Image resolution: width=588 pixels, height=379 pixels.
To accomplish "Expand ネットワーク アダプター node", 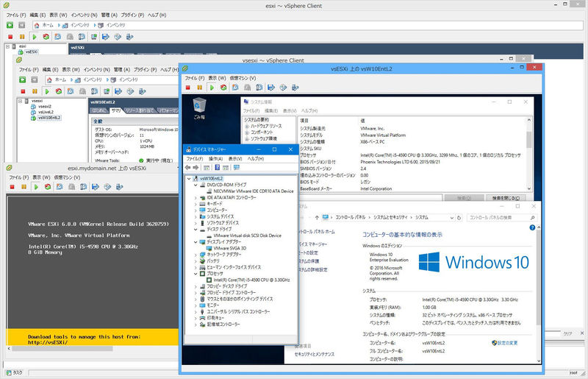I will (x=196, y=255).
